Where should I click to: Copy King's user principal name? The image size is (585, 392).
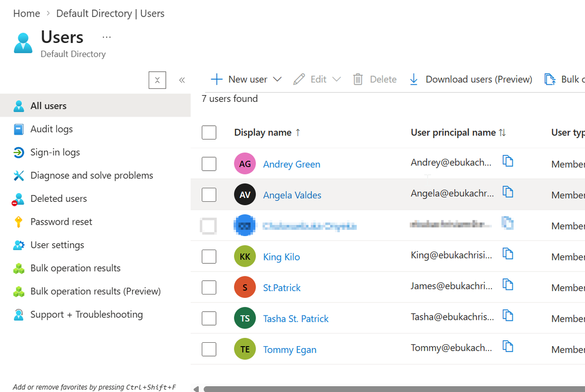pyautogui.click(x=507, y=254)
